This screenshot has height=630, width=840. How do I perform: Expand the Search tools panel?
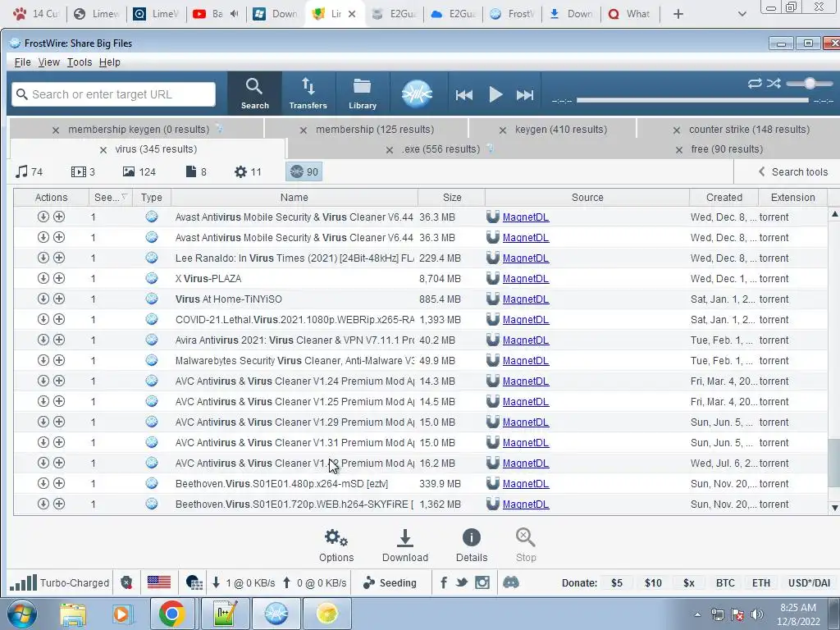coord(793,172)
